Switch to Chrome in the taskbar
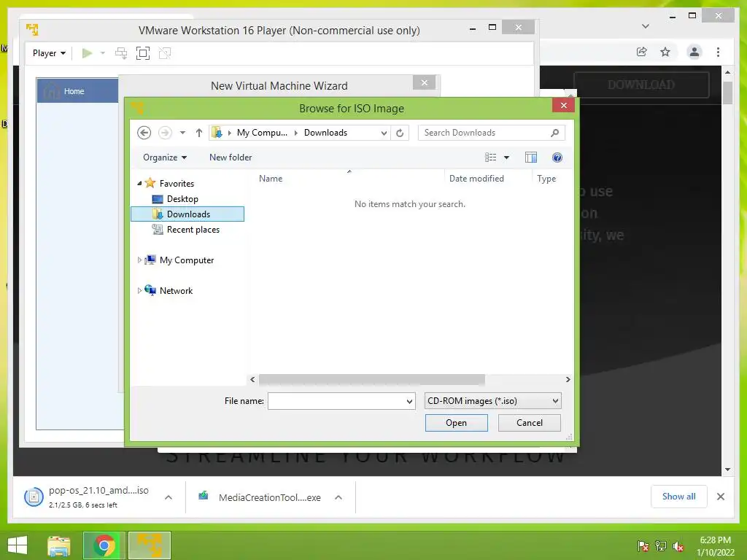 104,545
